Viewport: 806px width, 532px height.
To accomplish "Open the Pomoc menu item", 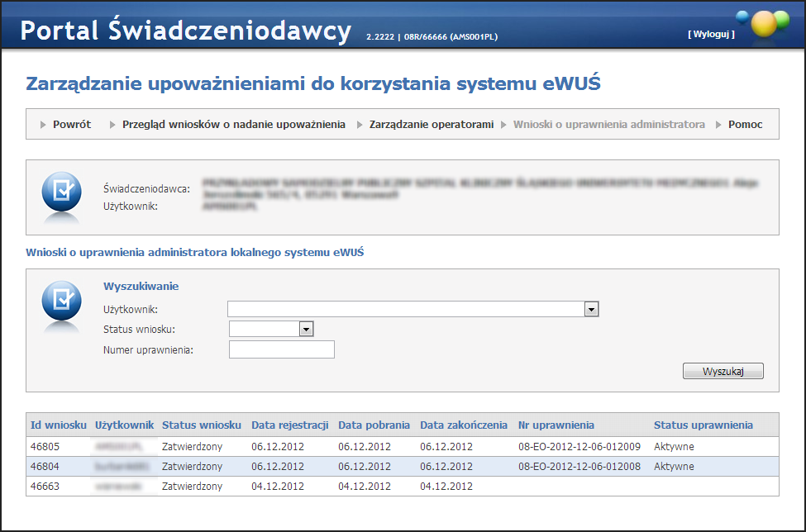I will click(x=745, y=125).
